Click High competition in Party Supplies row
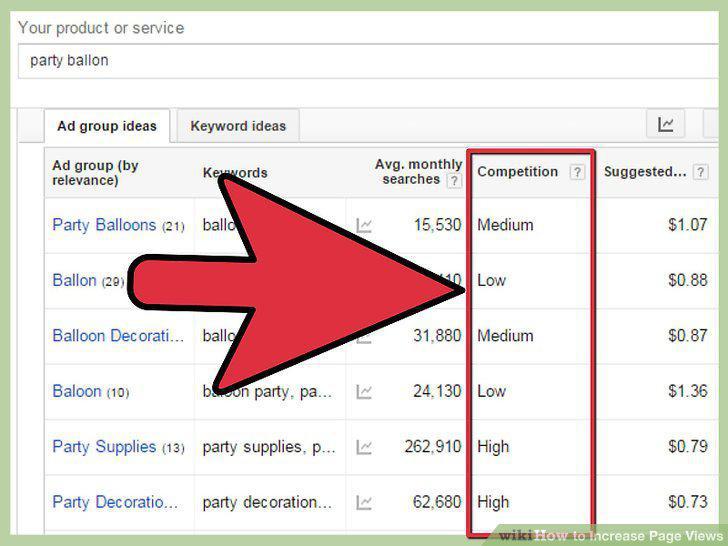This screenshot has height=546, width=728. [493, 447]
